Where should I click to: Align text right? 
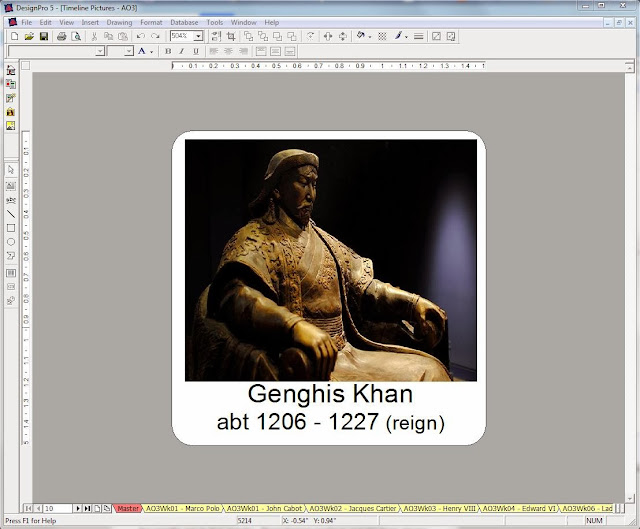click(243, 51)
